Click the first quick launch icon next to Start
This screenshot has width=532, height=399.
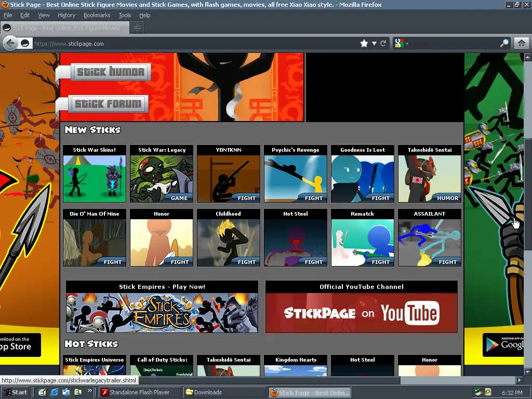pos(42,392)
